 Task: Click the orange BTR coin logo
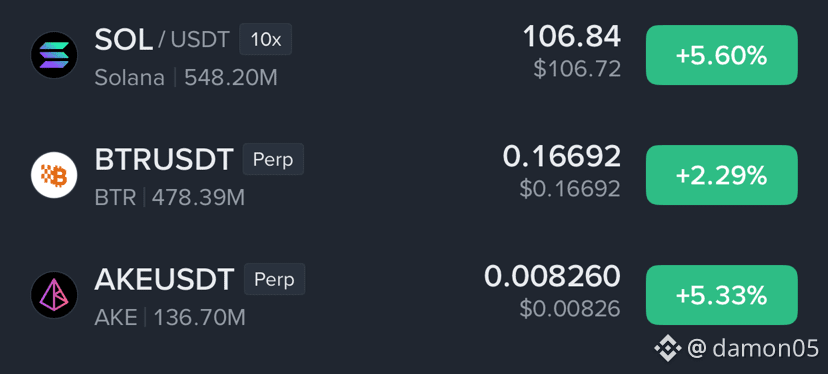(54, 175)
